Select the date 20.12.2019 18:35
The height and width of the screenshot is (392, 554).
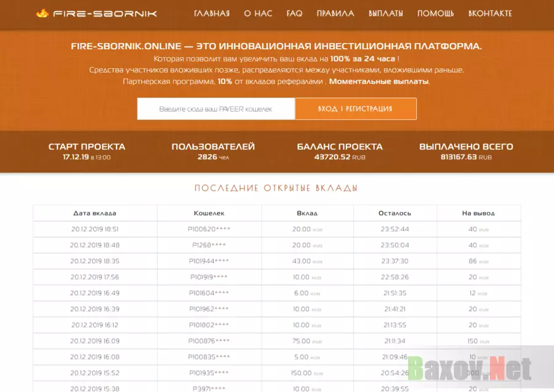(x=95, y=262)
